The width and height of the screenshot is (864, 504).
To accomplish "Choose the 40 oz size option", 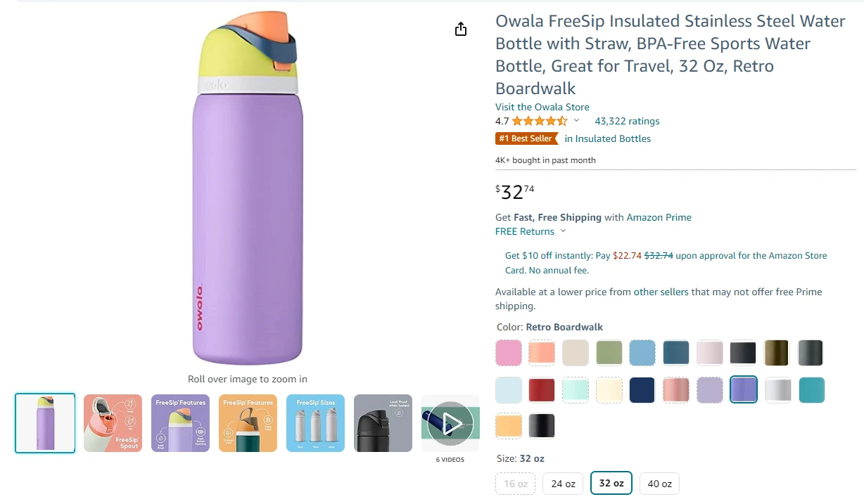I will click(659, 483).
